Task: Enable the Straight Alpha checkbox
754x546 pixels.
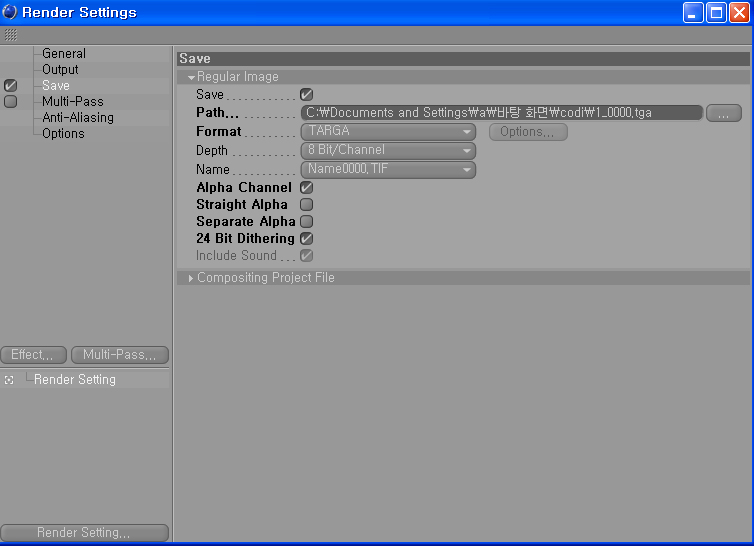Action: (x=307, y=204)
